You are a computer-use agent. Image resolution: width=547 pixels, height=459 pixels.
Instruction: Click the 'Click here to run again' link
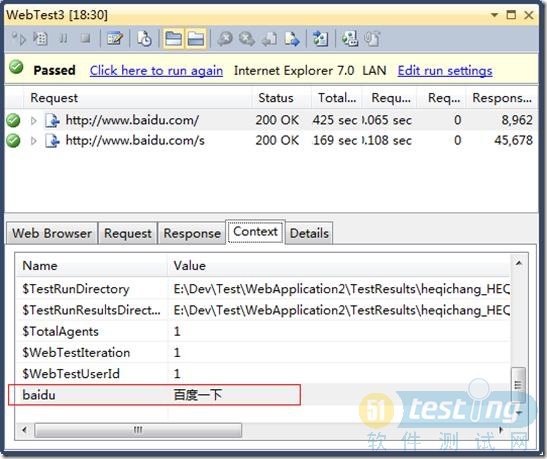[156, 71]
